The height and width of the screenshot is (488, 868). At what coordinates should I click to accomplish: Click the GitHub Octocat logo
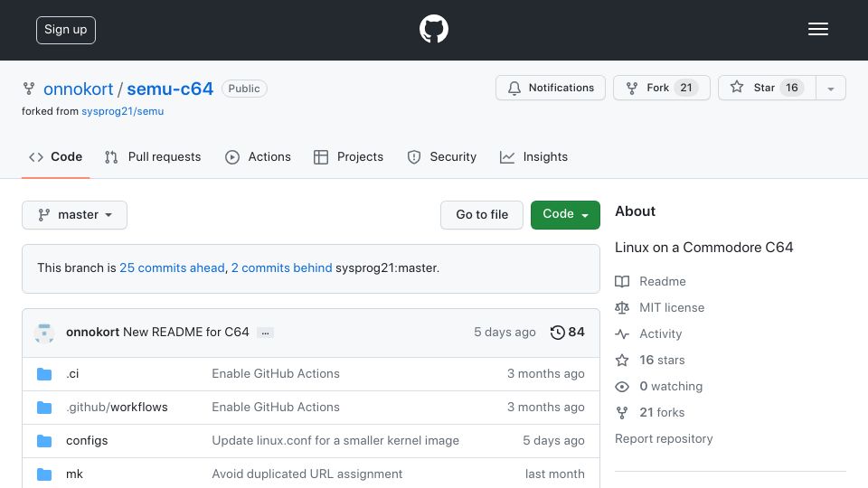pyautogui.click(x=433, y=29)
